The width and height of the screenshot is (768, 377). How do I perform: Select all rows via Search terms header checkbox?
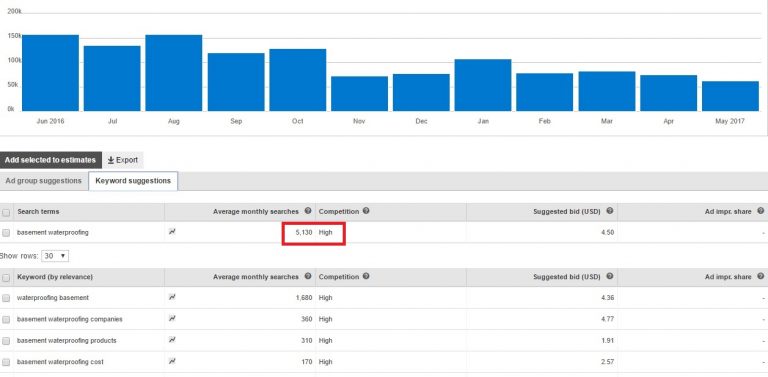tap(6, 212)
